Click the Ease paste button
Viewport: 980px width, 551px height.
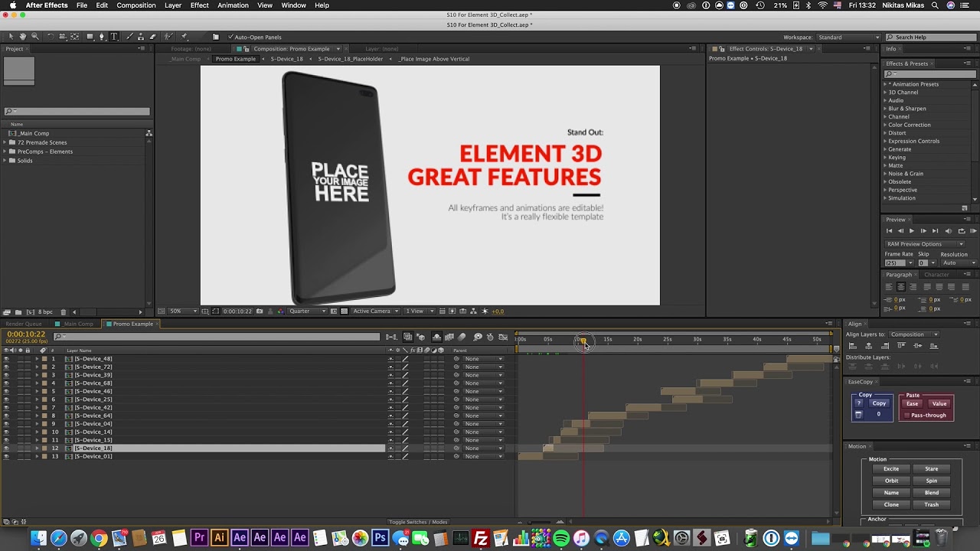click(912, 403)
